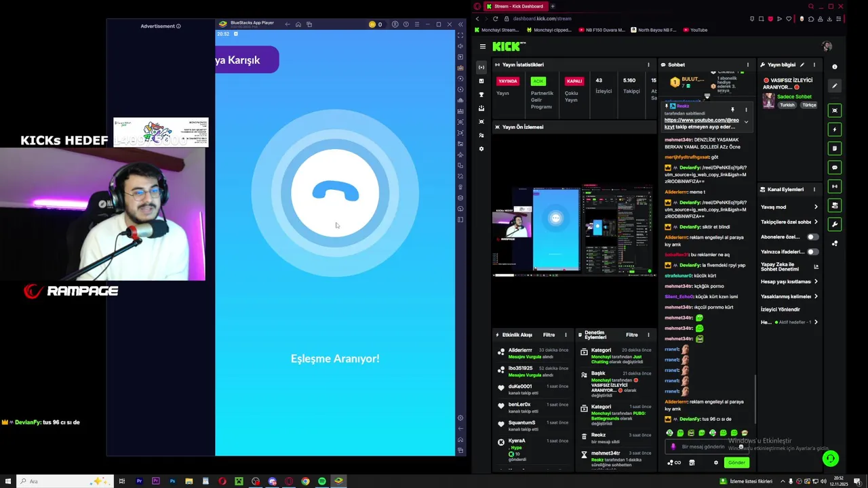Viewport: 868px width, 488px height.
Task: Open Denetim Eylemleri three-dot menu
Action: coord(648,335)
